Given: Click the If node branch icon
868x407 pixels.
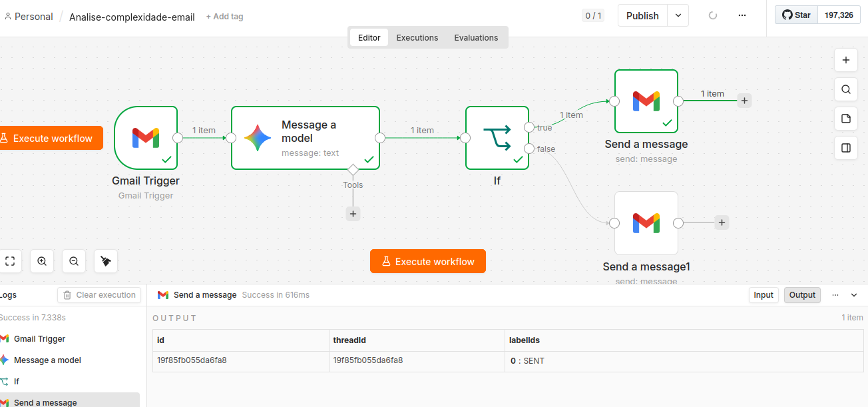Looking at the screenshot, I should pos(497,138).
